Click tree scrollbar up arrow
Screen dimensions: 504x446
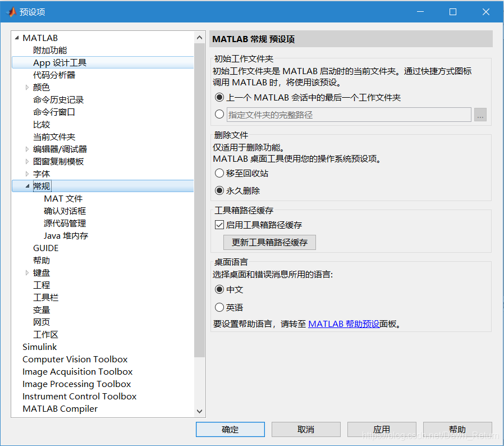click(199, 38)
